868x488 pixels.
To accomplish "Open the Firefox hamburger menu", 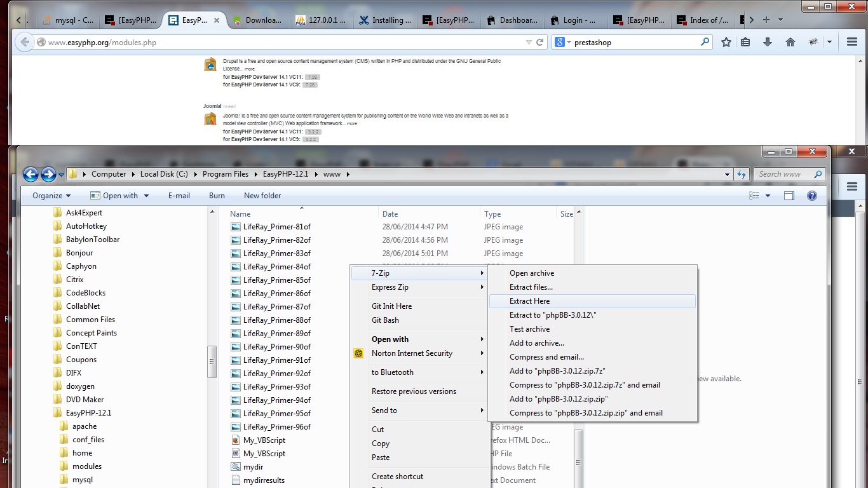I will (x=852, y=43).
